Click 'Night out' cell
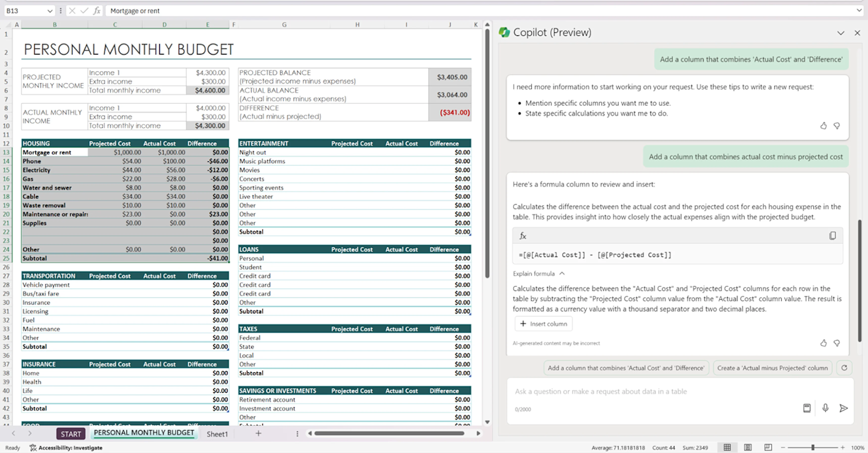The height and width of the screenshot is (453, 868). pos(284,152)
